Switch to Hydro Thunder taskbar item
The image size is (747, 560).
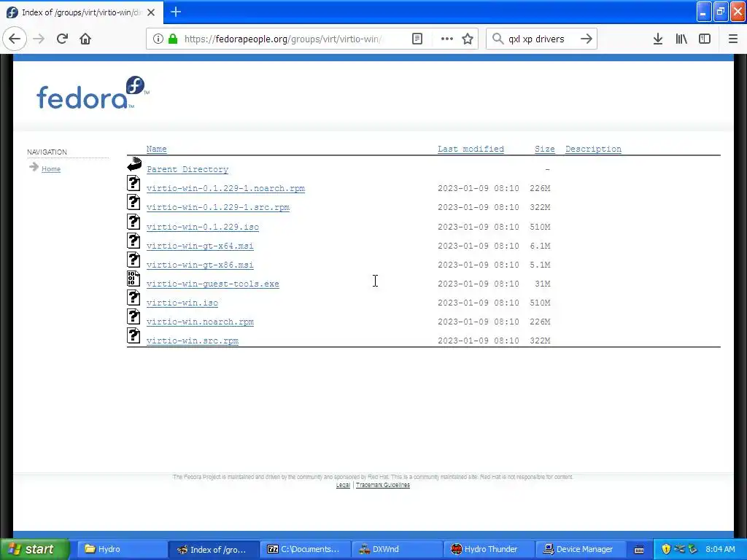tap(489, 549)
